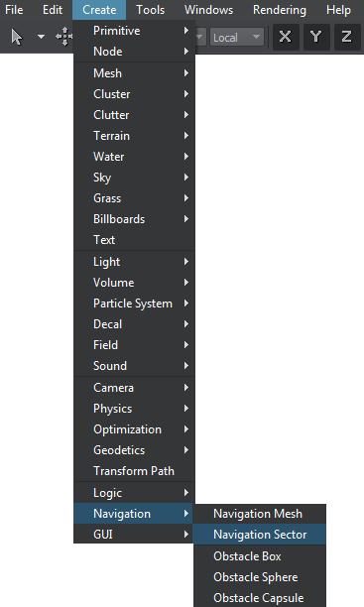Toggle the Z axis button
This screenshot has height=607, width=364.
pyautogui.click(x=346, y=37)
